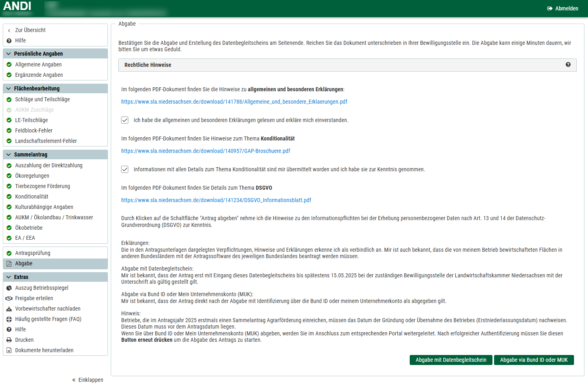The height and width of the screenshot is (385, 588).
Task: Collapse the Flächenbearbeitung section
Action: (8, 88)
